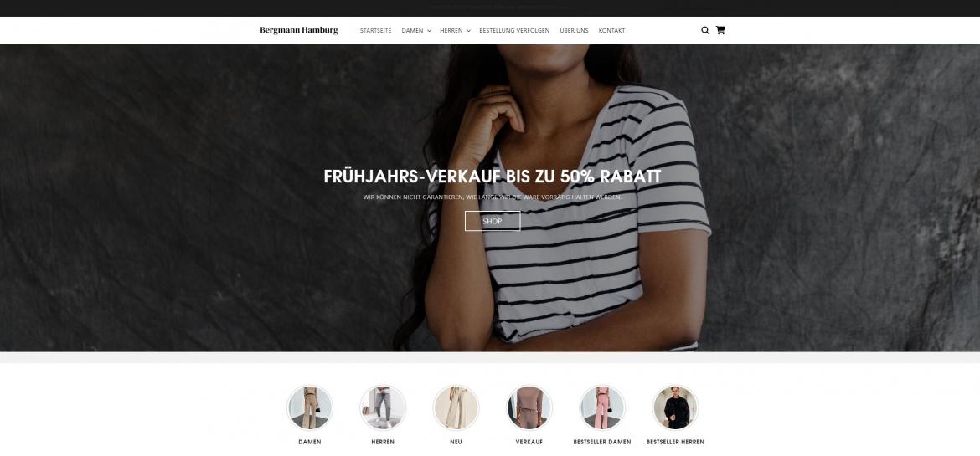Click the Bergmann Hamburg logo
The image size is (980, 456).
pyautogui.click(x=299, y=30)
